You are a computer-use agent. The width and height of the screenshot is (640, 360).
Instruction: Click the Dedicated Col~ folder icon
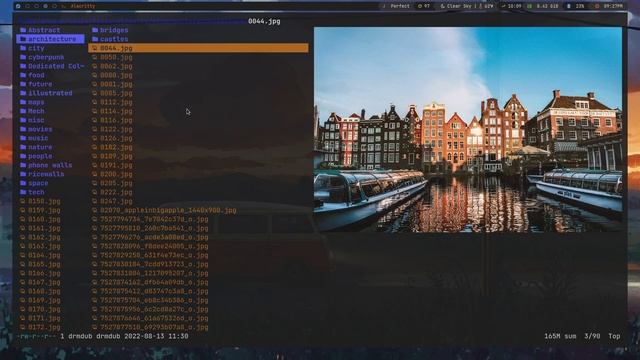[23, 66]
